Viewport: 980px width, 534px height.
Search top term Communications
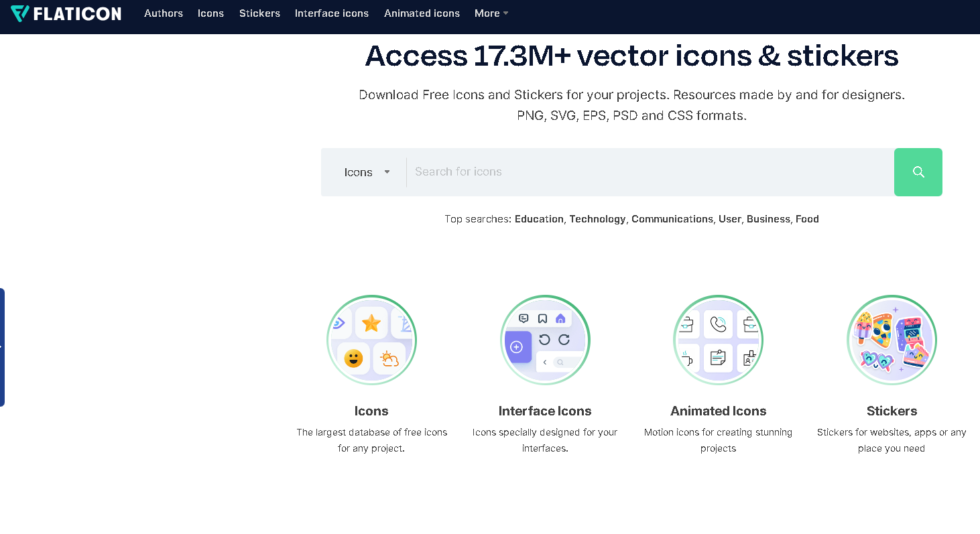coord(672,219)
